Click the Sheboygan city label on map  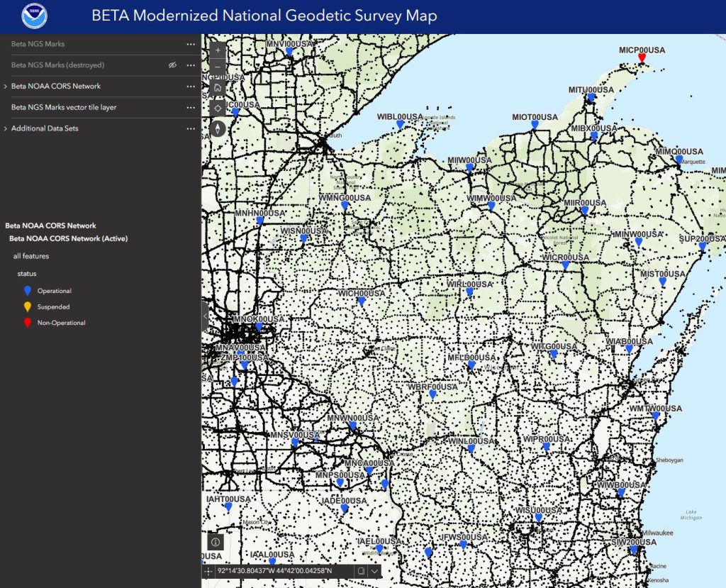669,460
